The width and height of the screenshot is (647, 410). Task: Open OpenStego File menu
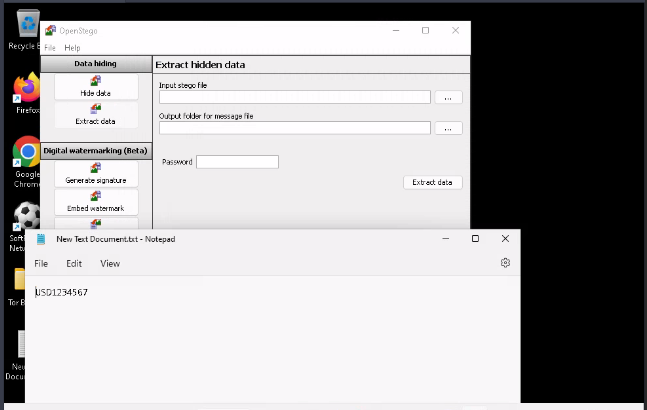click(50, 48)
